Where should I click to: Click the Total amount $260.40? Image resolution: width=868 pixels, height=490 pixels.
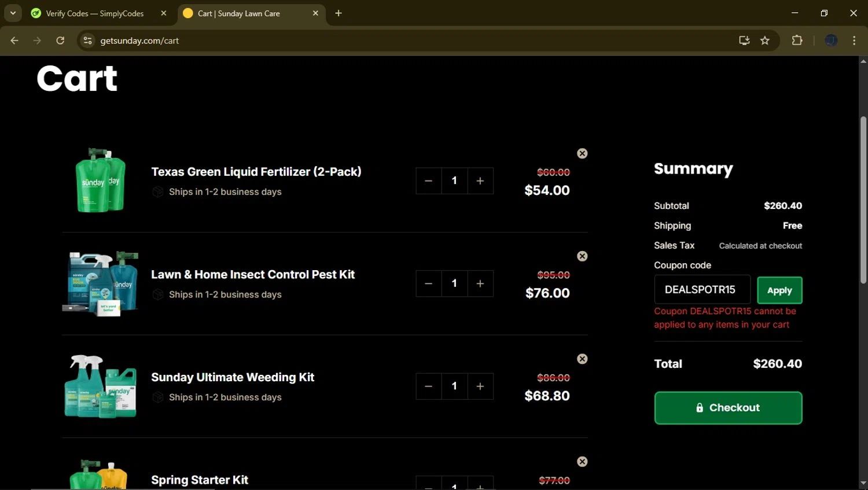(x=777, y=364)
